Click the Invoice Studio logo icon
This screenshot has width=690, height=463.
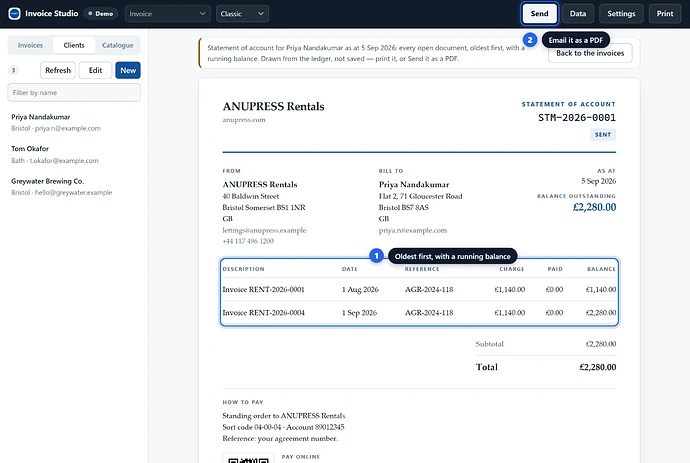(x=15, y=14)
